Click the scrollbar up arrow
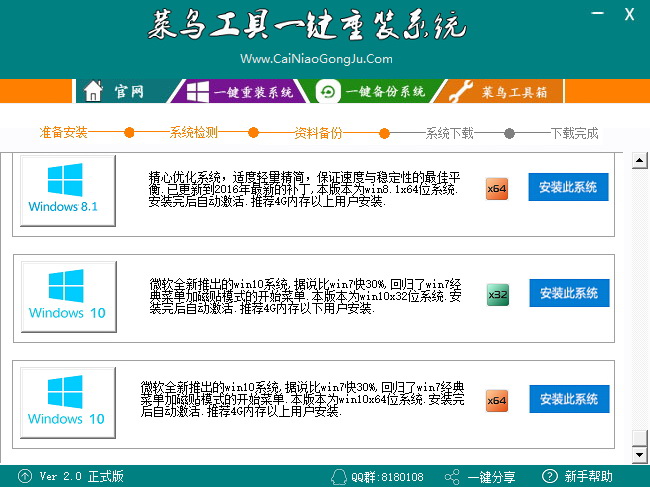The width and height of the screenshot is (650, 487). pos(640,160)
